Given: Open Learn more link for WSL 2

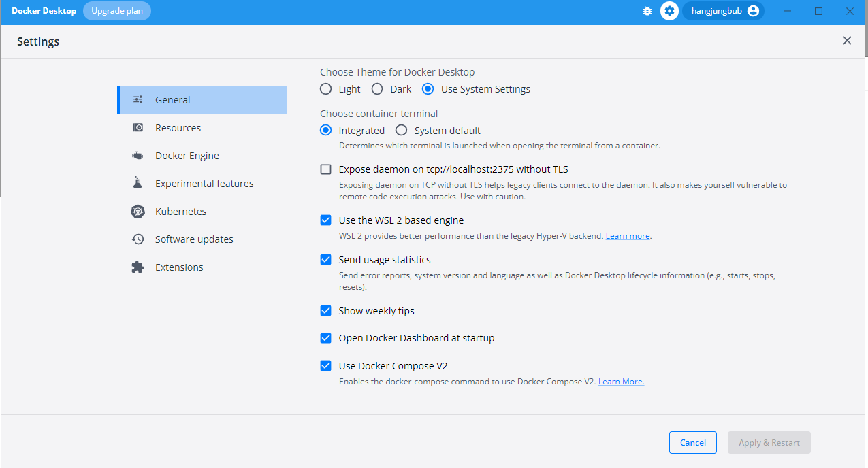Looking at the screenshot, I should click(628, 236).
